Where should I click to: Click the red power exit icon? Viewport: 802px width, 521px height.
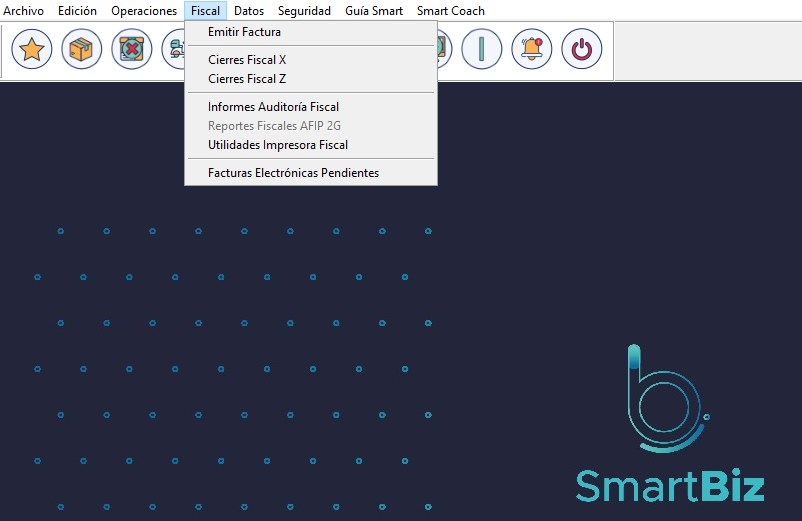point(581,49)
